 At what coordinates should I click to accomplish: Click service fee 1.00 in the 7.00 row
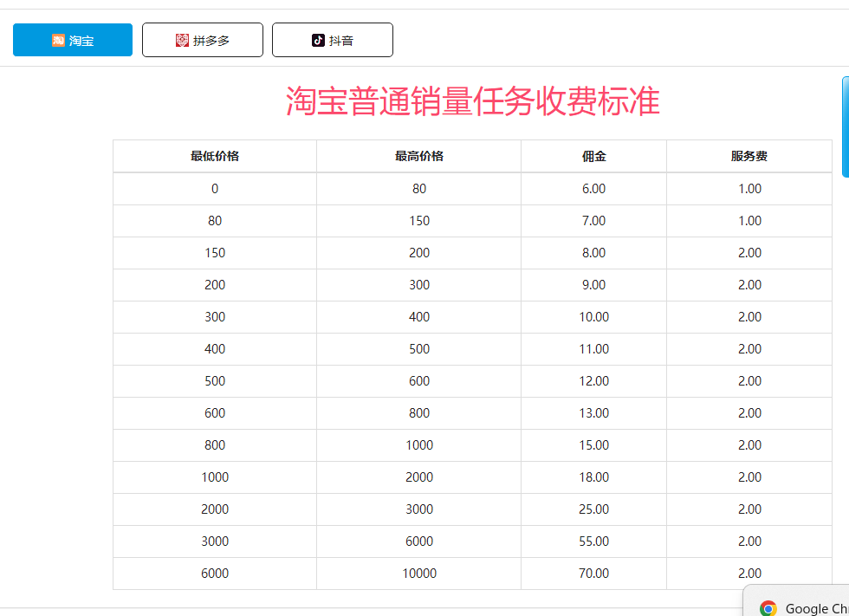point(749,221)
